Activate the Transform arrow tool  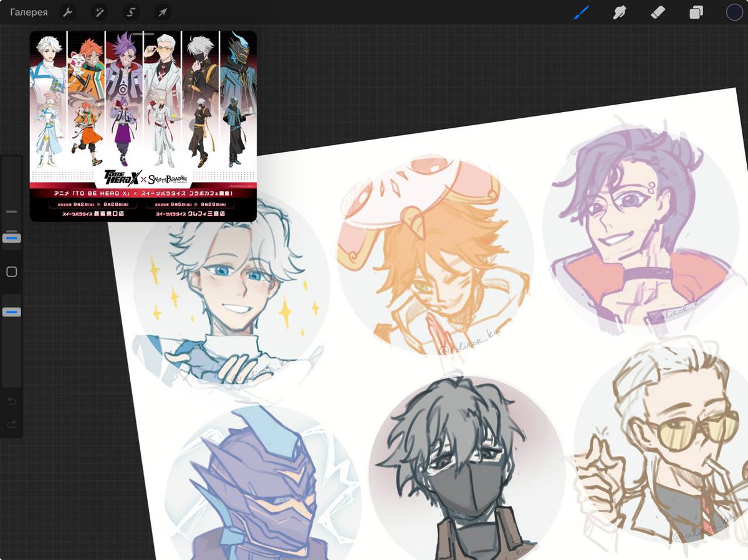pyautogui.click(x=162, y=12)
